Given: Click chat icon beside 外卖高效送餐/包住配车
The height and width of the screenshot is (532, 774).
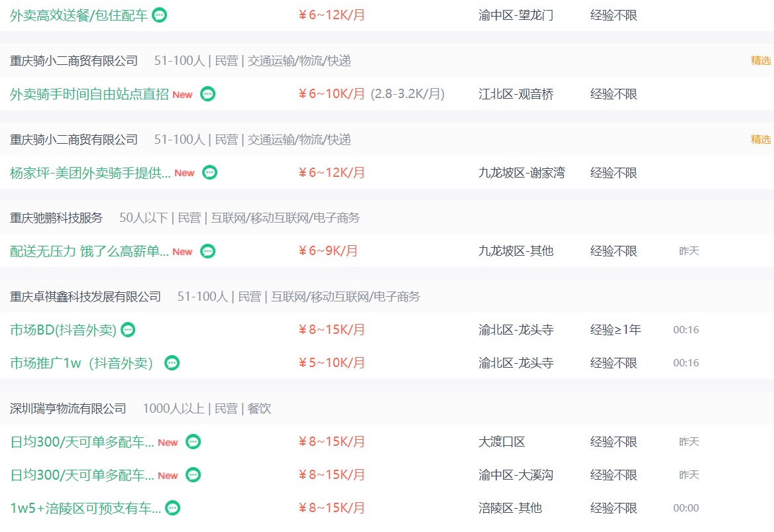Looking at the screenshot, I should 159,15.
